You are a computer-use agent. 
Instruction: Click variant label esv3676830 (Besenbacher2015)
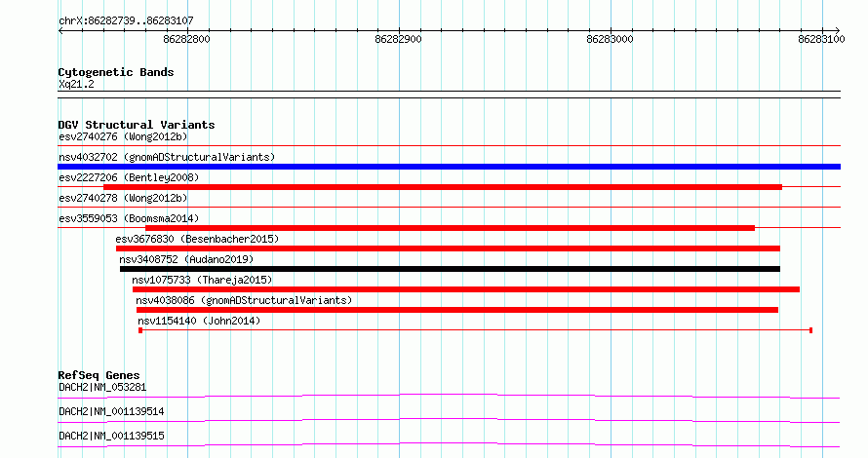tap(197, 239)
